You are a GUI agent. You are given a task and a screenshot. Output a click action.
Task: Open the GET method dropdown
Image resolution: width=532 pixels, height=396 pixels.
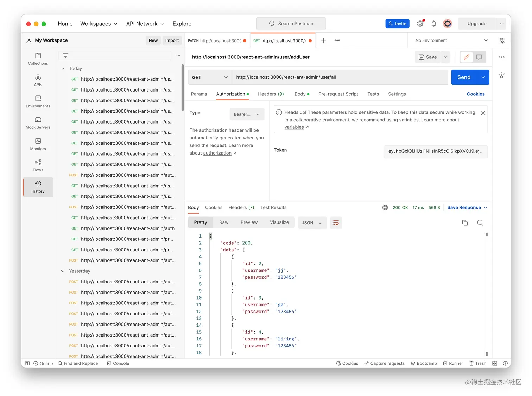tap(210, 77)
